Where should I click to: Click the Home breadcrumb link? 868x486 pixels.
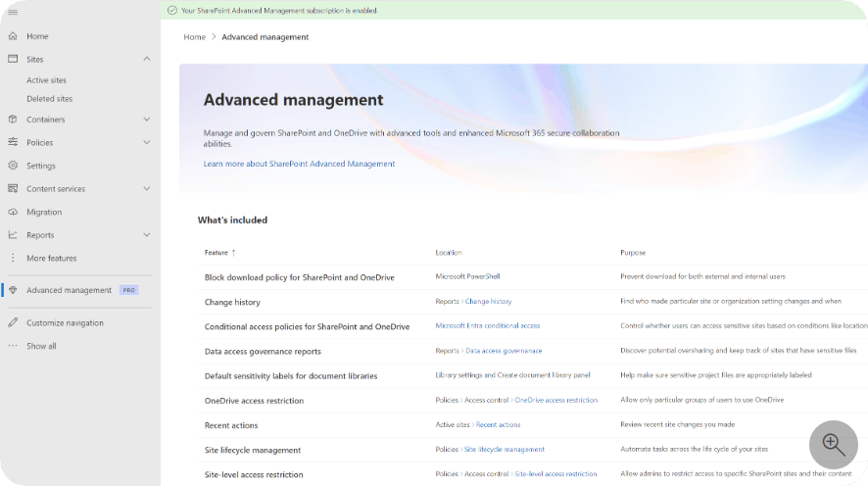(194, 37)
